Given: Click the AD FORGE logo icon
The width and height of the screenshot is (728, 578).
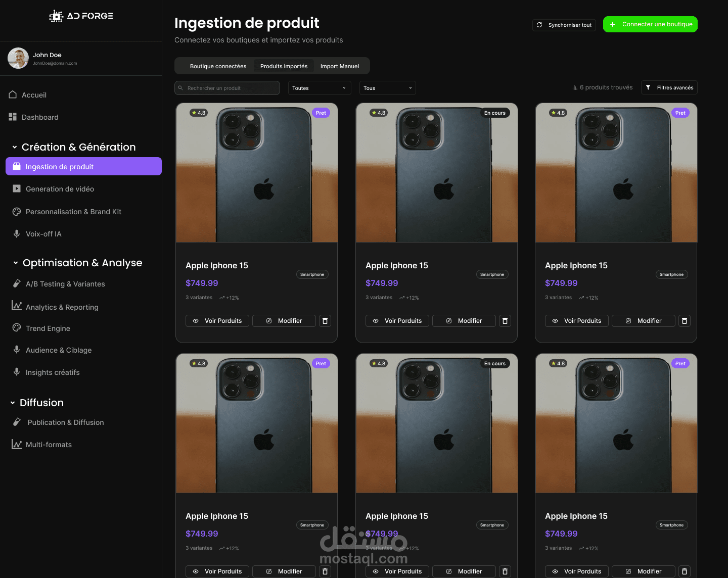Looking at the screenshot, I should 56,16.
